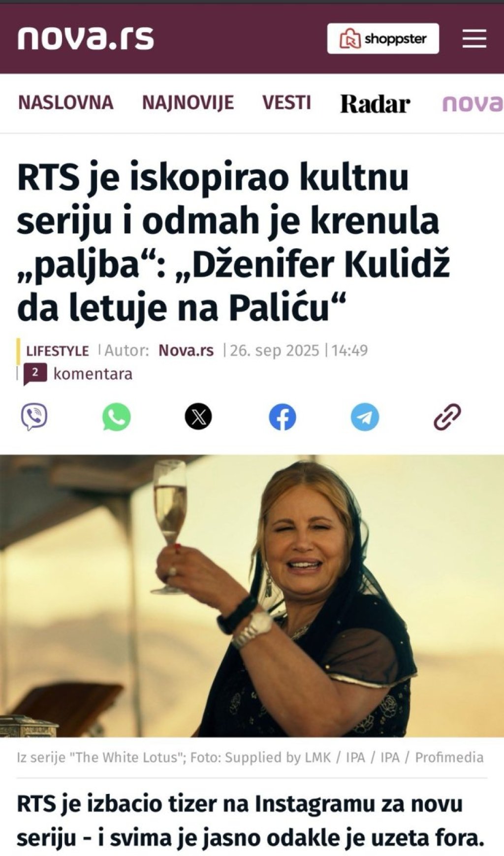
Task: Click the article headline about RTS
Action: point(234,242)
